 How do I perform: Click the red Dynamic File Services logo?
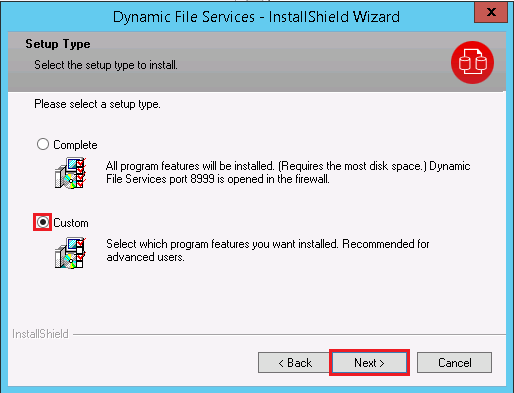coord(472,62)
